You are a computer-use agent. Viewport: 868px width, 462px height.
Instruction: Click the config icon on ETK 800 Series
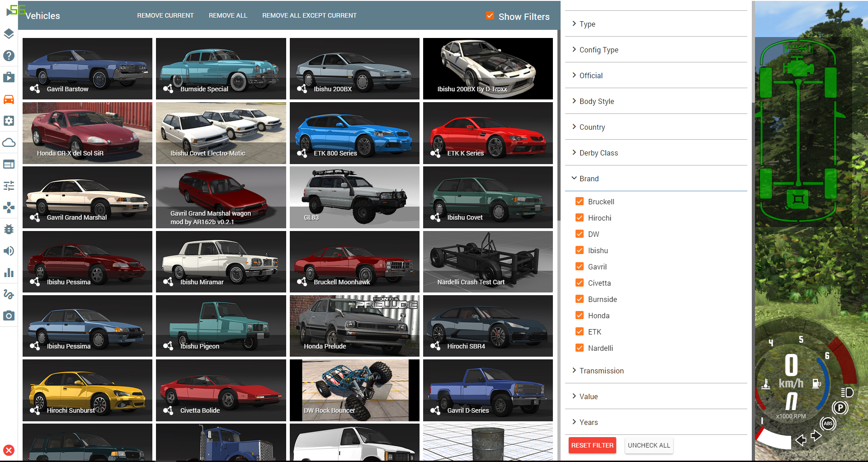(x=302, y=153)
